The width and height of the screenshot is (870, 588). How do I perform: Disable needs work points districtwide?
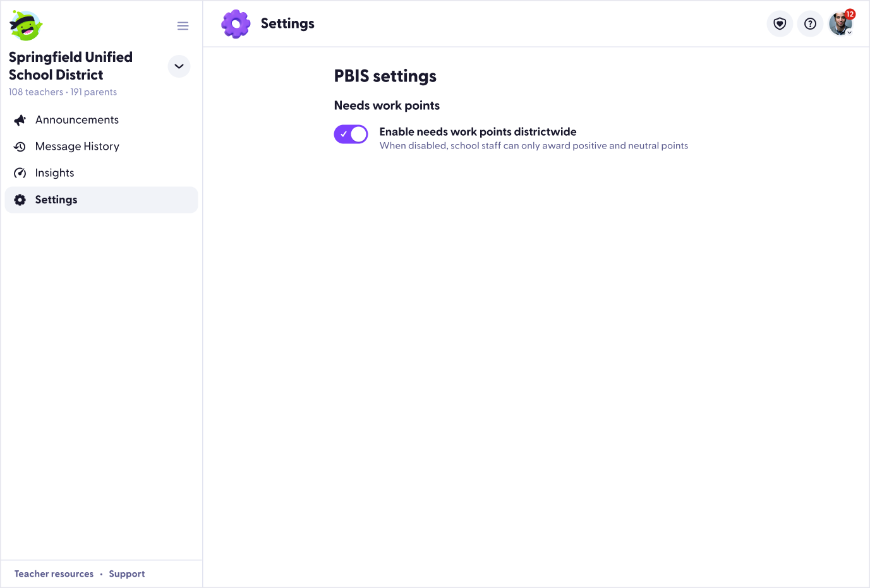click(351, 134)
